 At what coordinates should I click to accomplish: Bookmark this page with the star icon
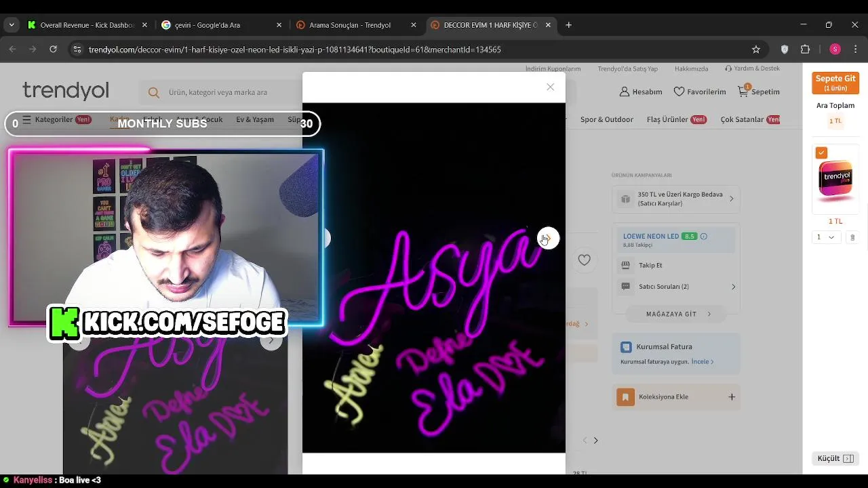(x=756, y=49)
